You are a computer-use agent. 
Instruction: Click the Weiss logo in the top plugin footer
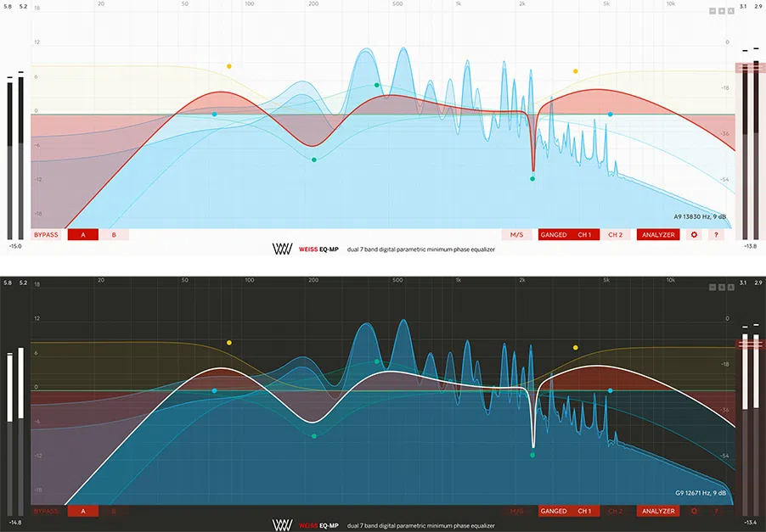[280, 249]
